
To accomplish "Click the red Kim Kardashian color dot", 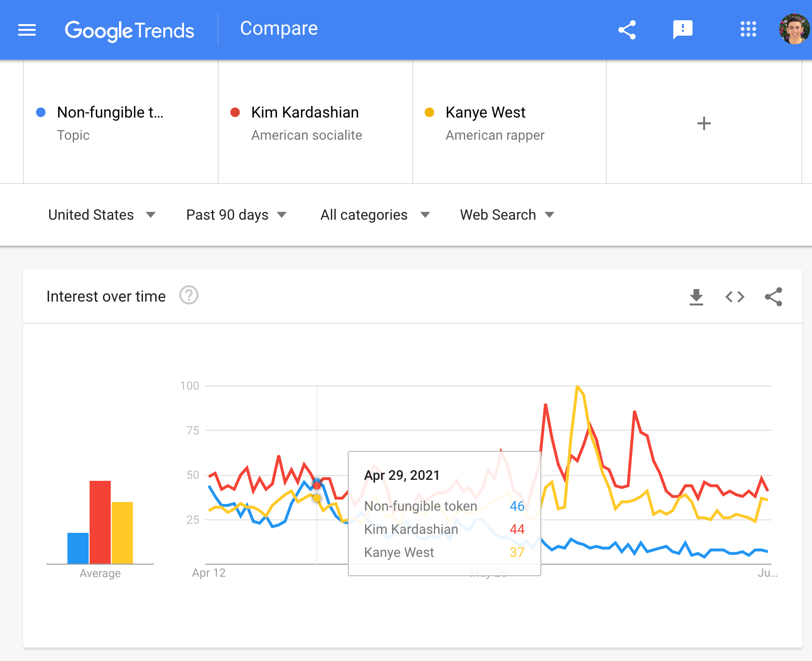I will pyautogui.click(x=235, y=112).
